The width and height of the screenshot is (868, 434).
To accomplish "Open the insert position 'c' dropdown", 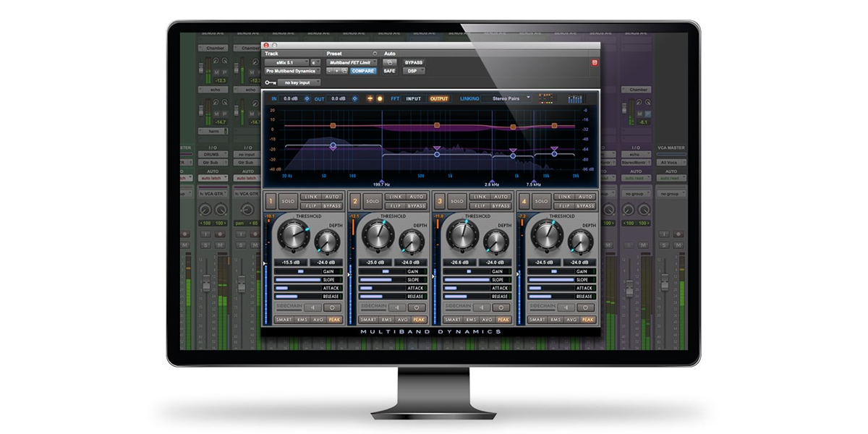I will point(315,63).
